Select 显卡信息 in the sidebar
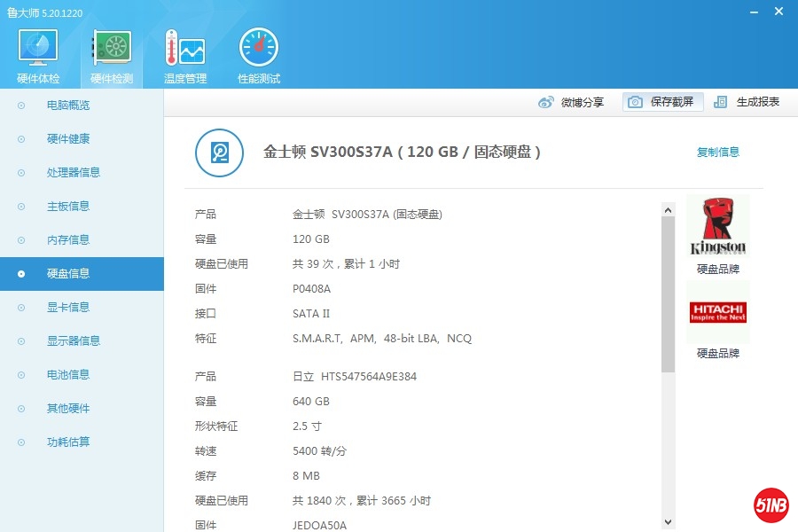Image resolution: width=798 pixels, height=532 pixels. click(82, 308)
